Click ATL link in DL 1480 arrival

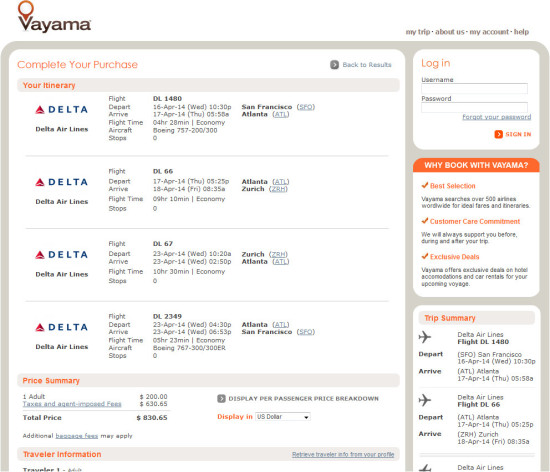281,114
